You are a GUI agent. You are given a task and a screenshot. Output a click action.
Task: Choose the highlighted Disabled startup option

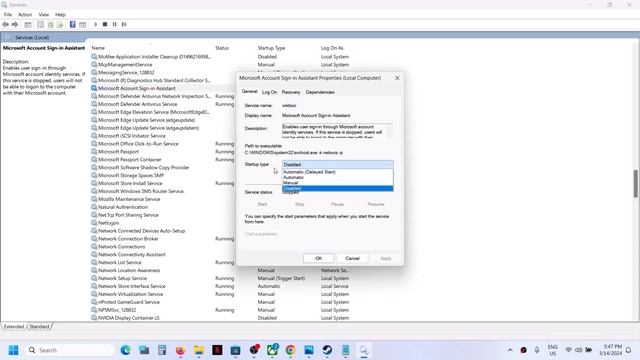pos(338,189)
